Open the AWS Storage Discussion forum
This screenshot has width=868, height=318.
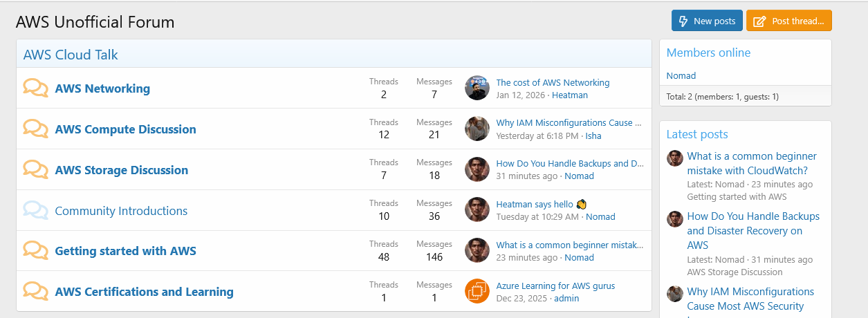pos(121,170)
